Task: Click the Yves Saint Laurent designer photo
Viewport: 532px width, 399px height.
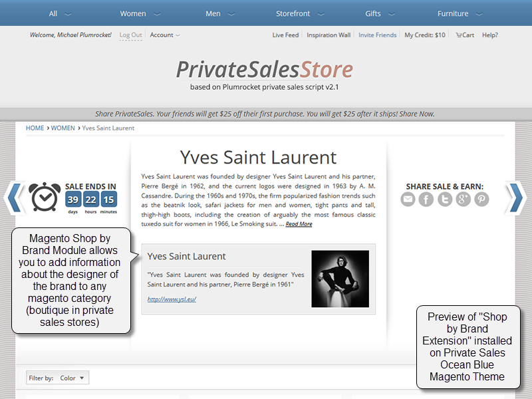Action: [340, 279]
